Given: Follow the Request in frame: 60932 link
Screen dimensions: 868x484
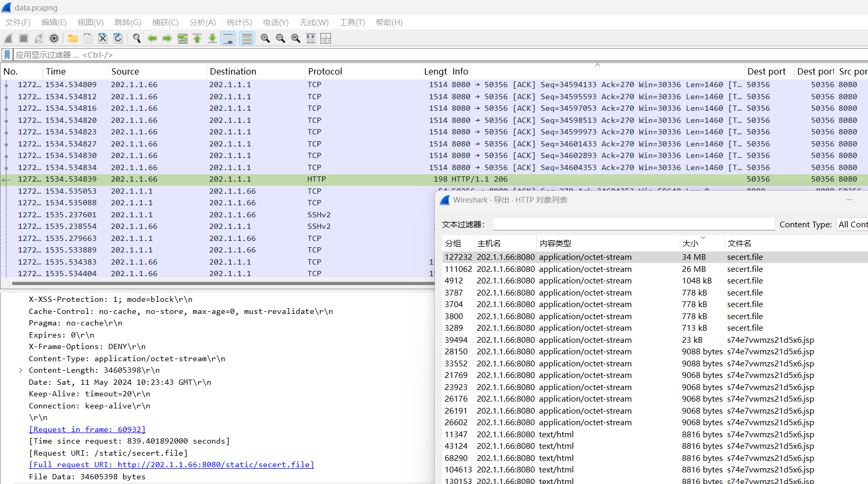Looking at the screenshot, I should pyautogui.click(x=87, y=429).
